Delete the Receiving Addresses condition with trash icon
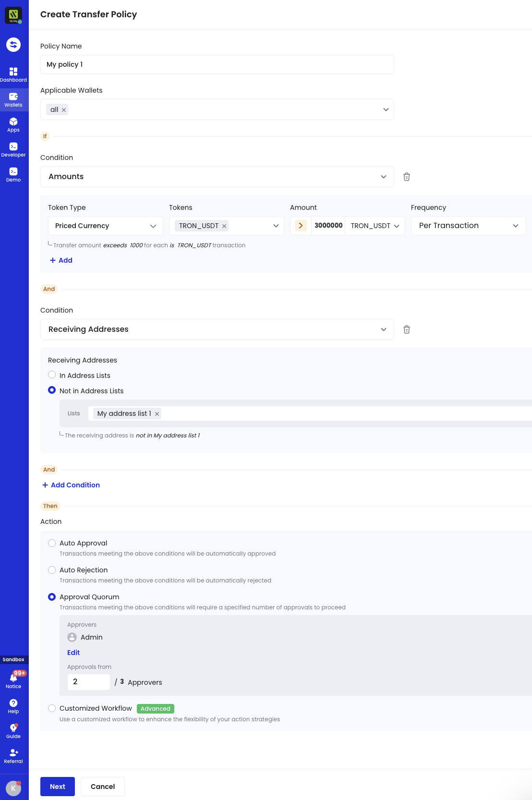The height and width of the screenshot is (800, 532). point(407,329)
